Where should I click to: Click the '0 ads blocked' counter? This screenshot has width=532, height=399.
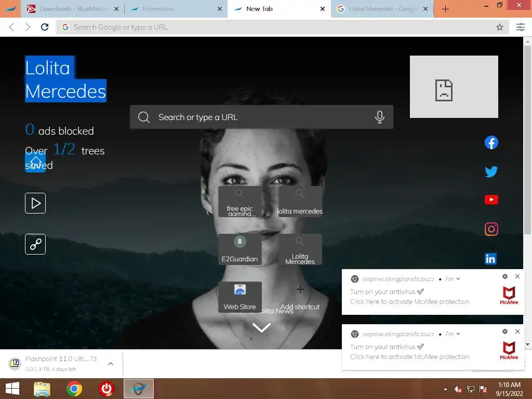click(x=60, y=130)
